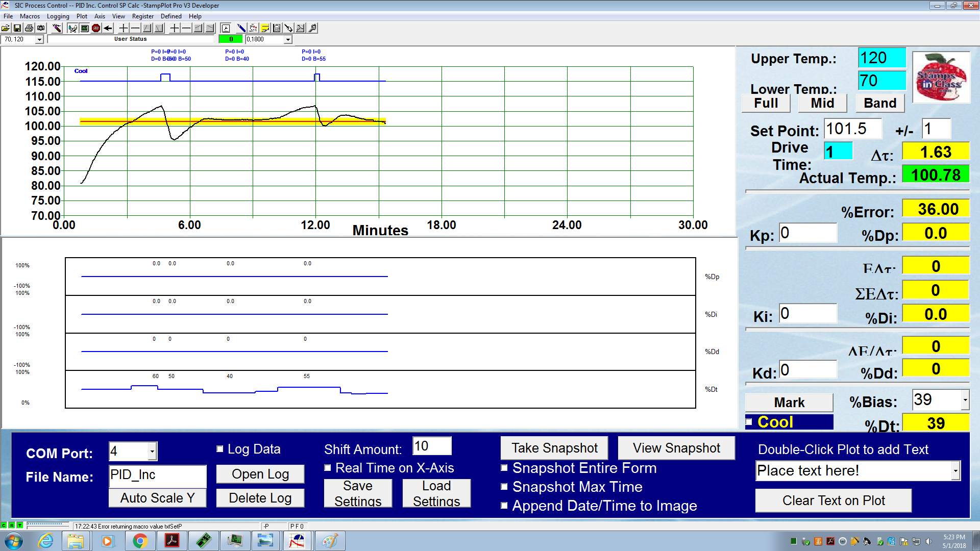980x551 pixels.
Task: Click the black left arrow icon
Action: click(x=108, y=28)
